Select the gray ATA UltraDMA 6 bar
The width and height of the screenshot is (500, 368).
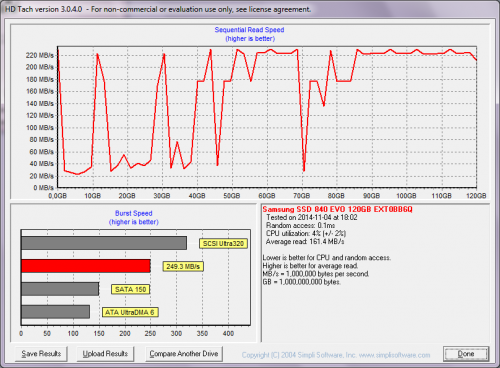click(x=55, y=312)
